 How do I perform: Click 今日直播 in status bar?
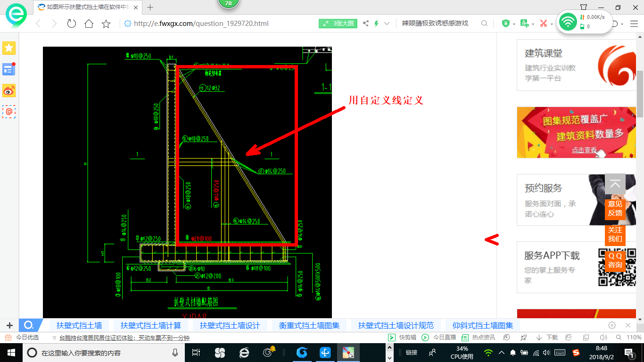coord(438,337)
